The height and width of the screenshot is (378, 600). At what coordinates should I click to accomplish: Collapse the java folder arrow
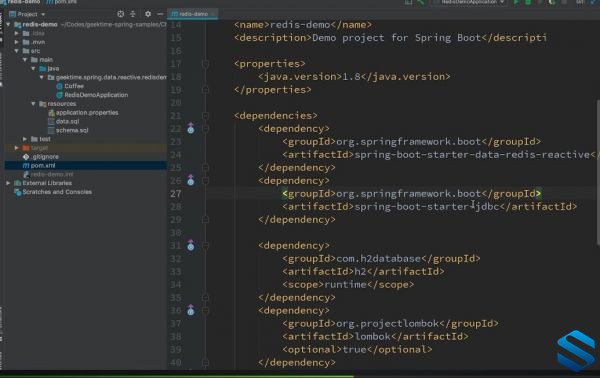[x=34, y=68]
